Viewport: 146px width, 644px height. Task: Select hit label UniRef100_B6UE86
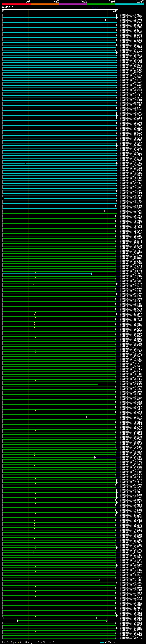(131, 25)
